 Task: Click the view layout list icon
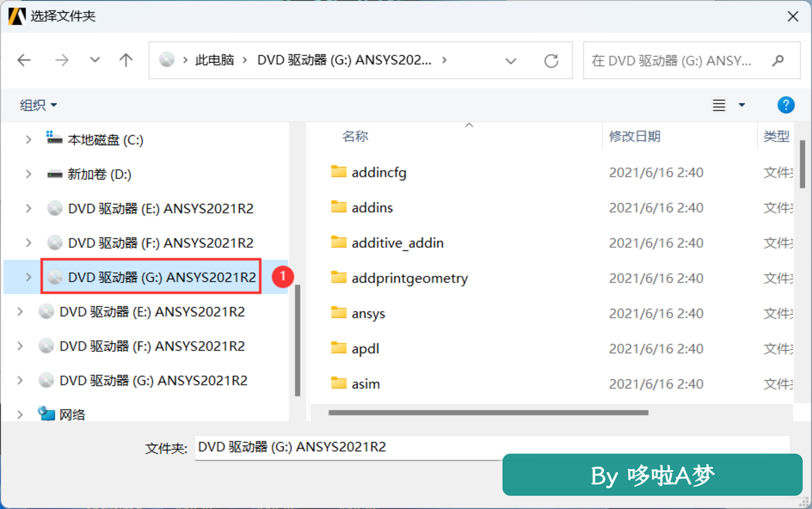pyautogui.click(x=719, y=105)
